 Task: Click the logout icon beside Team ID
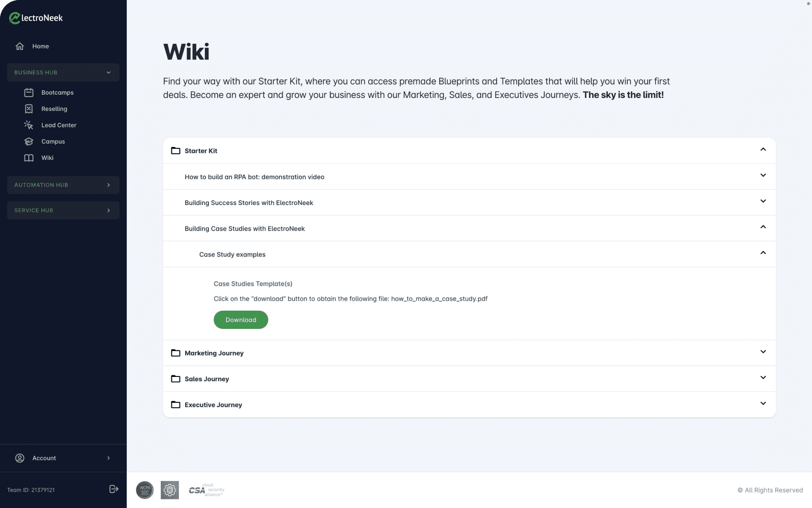(x=114, y=489)
